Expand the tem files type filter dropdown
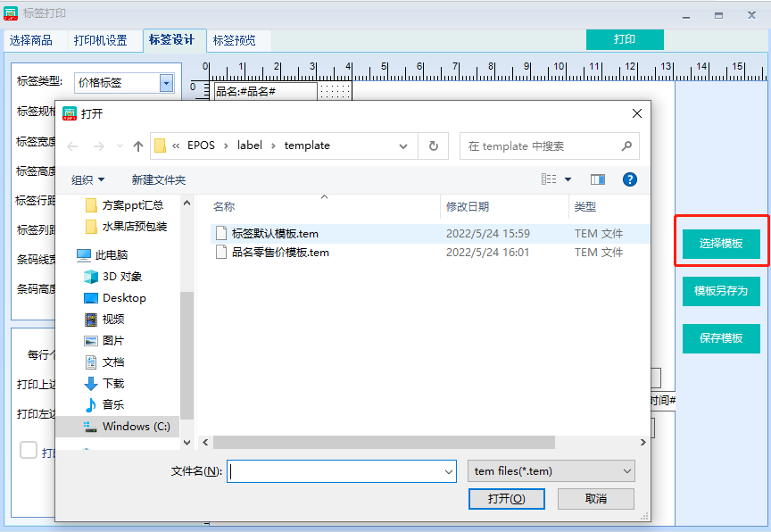This screenshot has height=532, width=771. (551, 470)
